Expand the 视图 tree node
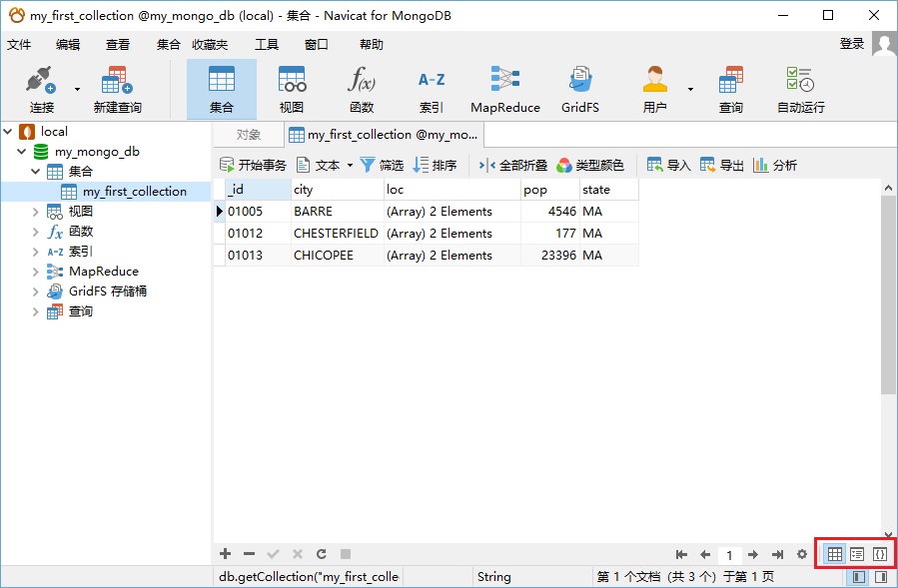The width and height of the screenshot is (898, 588). click(36, 212)
